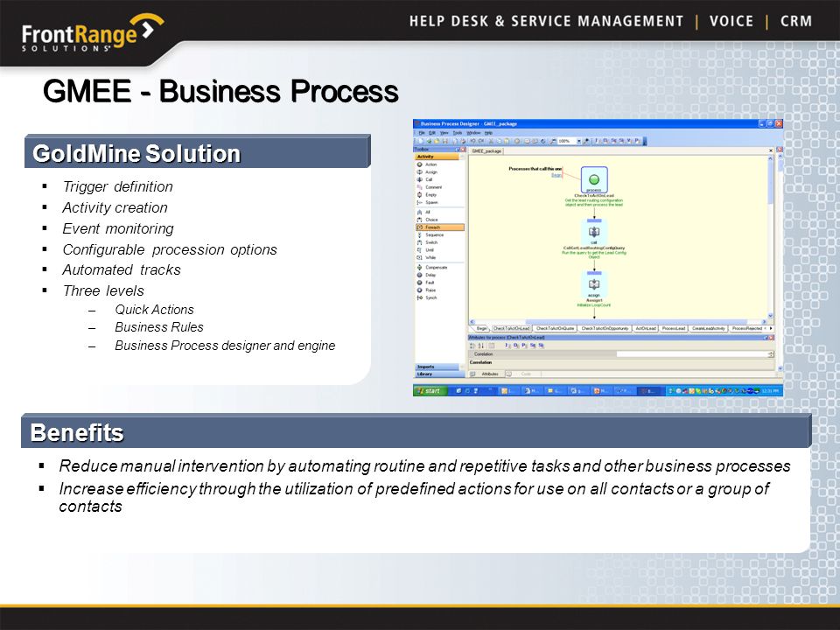Open the Help menu
This screenshot has width=840, height=630.
(488, 133)
